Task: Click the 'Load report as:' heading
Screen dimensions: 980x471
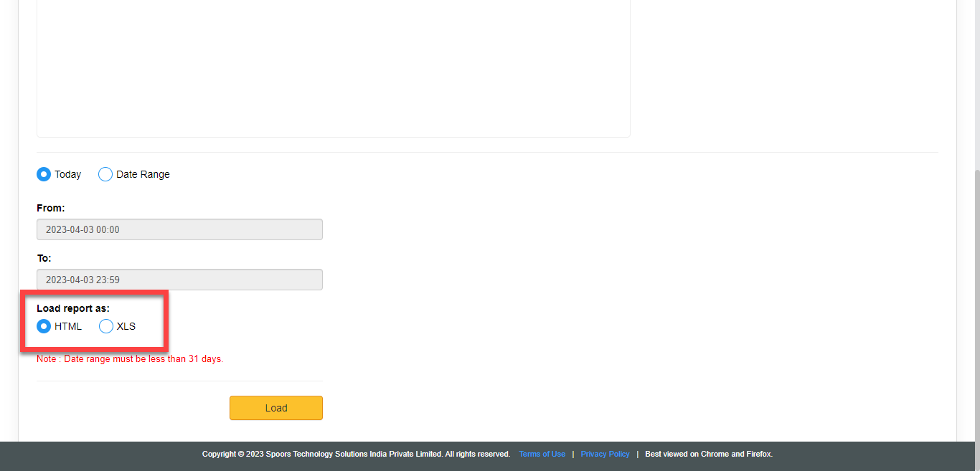Action: point(72,308)
